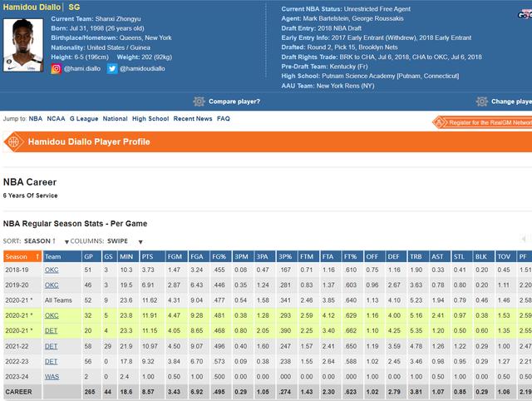Click Change player button
This screenshot has height=401, width=532.
click(512, 101)
